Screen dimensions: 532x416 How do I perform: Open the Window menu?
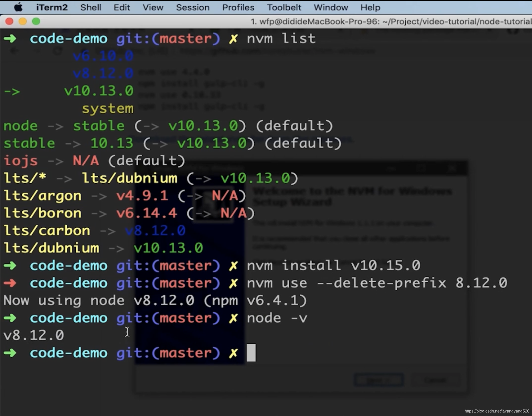[x=331, y=7]
